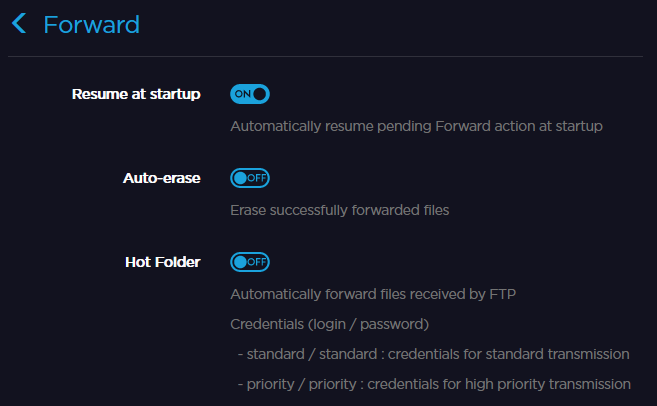Click the Hot Folder setting label
The height and width of the screenshot is (406, 657).
pyautogui.click(x=162, y=262)
